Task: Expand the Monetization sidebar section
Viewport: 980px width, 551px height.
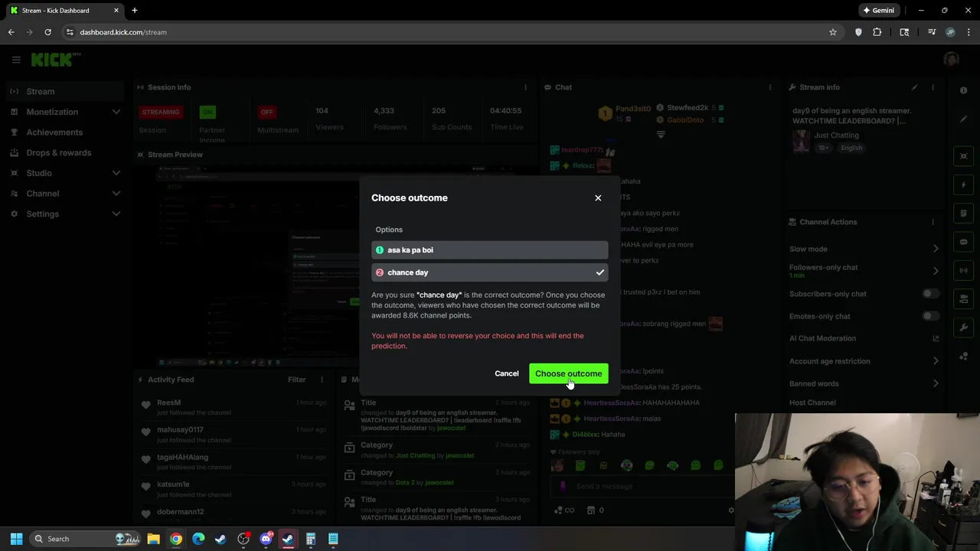Action: tap(64, 112)
